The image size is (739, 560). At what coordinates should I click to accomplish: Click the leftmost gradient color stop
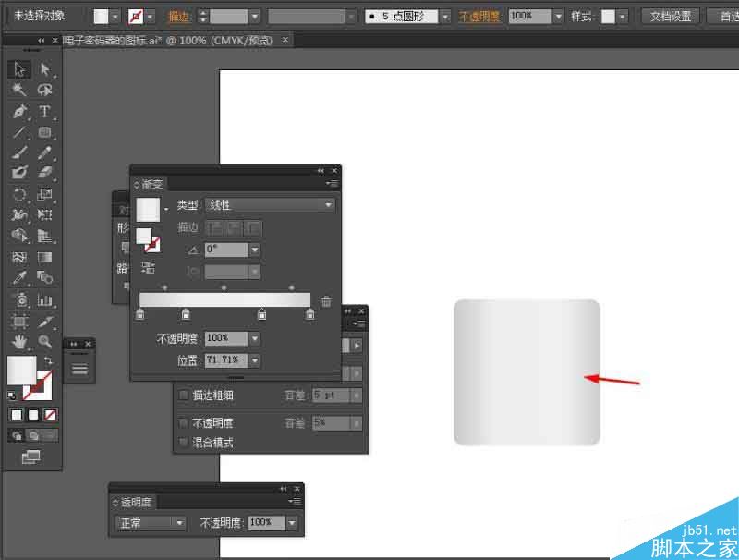click(x=140, y=314)
